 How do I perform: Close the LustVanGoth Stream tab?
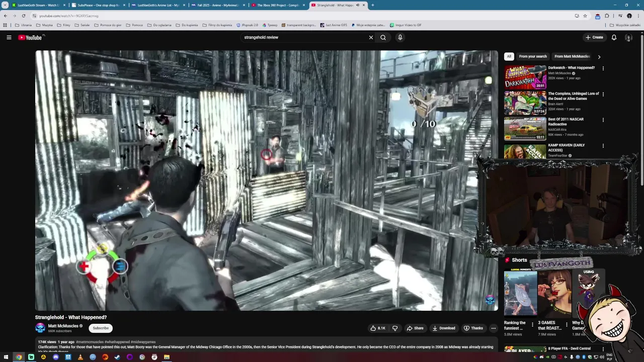[64, 5]
